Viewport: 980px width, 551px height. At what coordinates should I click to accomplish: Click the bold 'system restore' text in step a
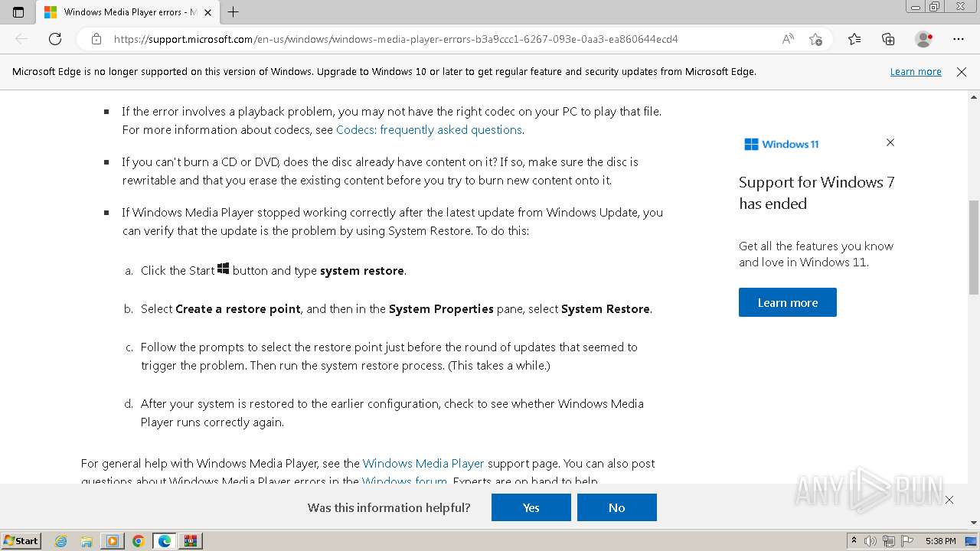click(x=362, y=271)
